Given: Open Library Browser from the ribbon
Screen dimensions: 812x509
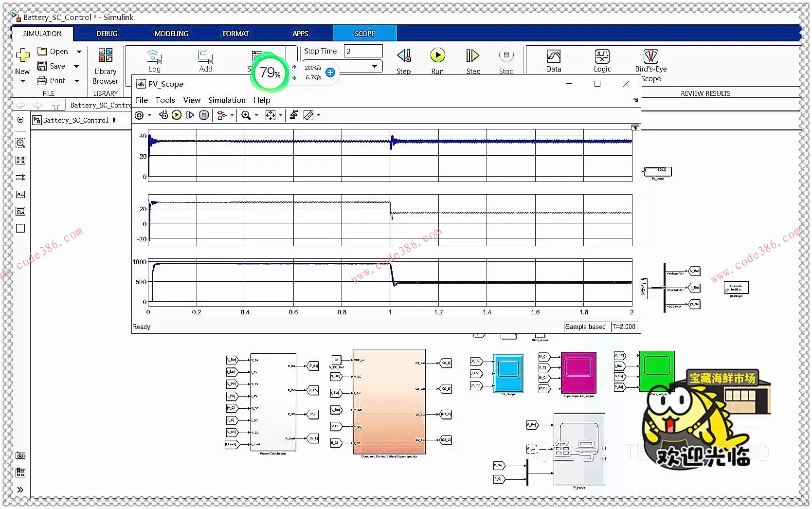Looking at the screenshot, I should 106,66.
